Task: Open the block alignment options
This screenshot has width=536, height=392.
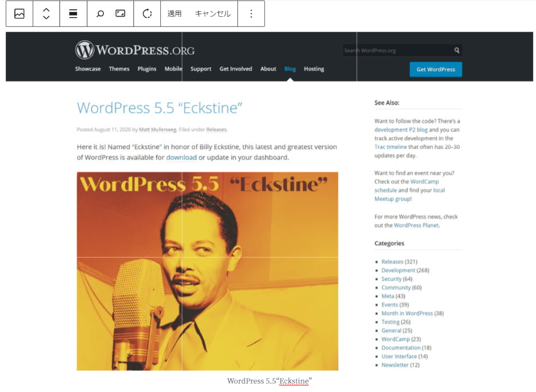Action: pos(73,14)
